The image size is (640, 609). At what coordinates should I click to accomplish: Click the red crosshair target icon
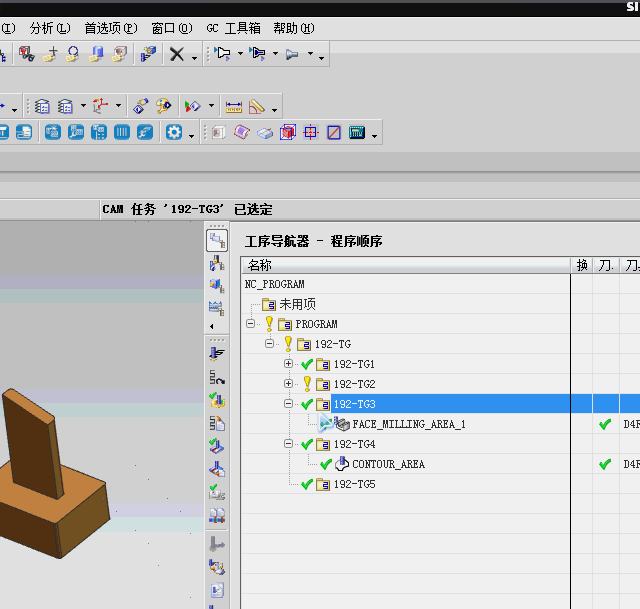pyautogui.click(x=311, y=132)
